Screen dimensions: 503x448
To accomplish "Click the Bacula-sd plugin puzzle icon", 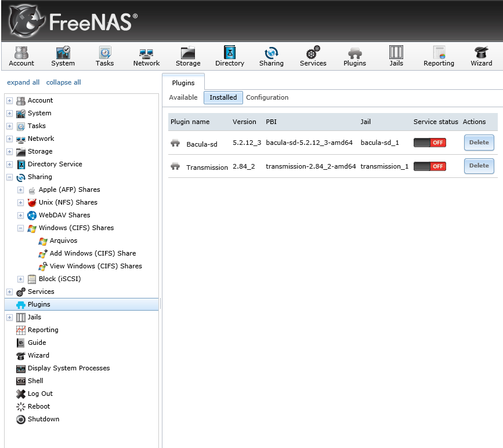I will [x=175, y=143].
